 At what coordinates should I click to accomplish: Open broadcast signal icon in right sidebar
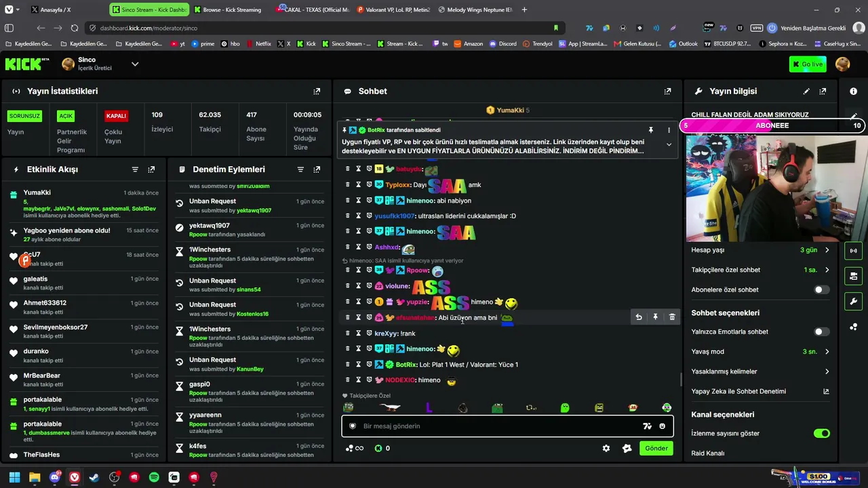[x=853, y=250]
